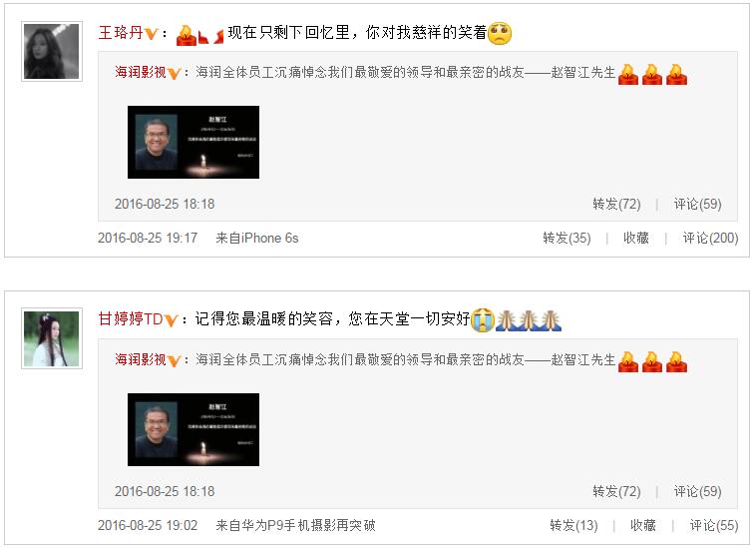Click the sad face emoji in 王珞丹's post
This screenshot has height=548, width=756.
[x=500, y=33]
